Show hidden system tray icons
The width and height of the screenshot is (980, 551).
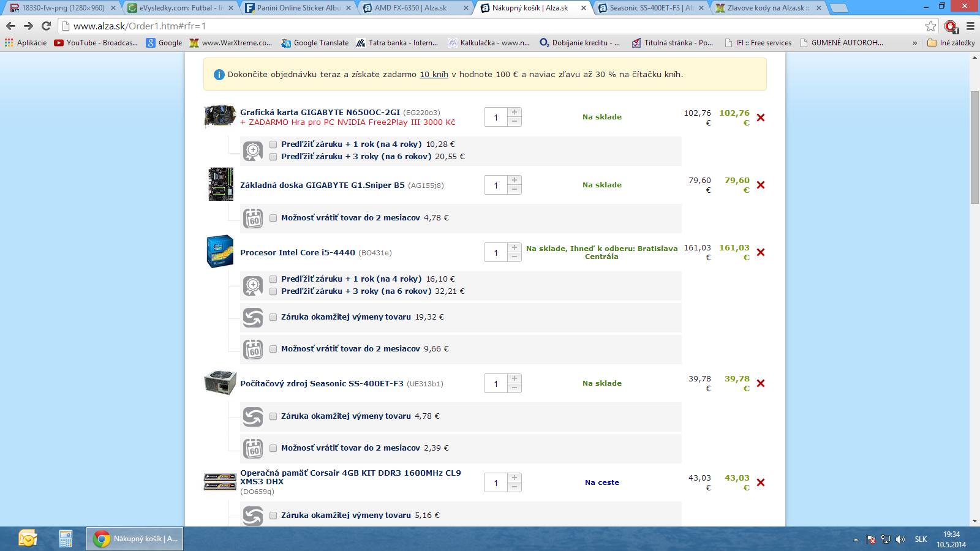click(856, 539)
